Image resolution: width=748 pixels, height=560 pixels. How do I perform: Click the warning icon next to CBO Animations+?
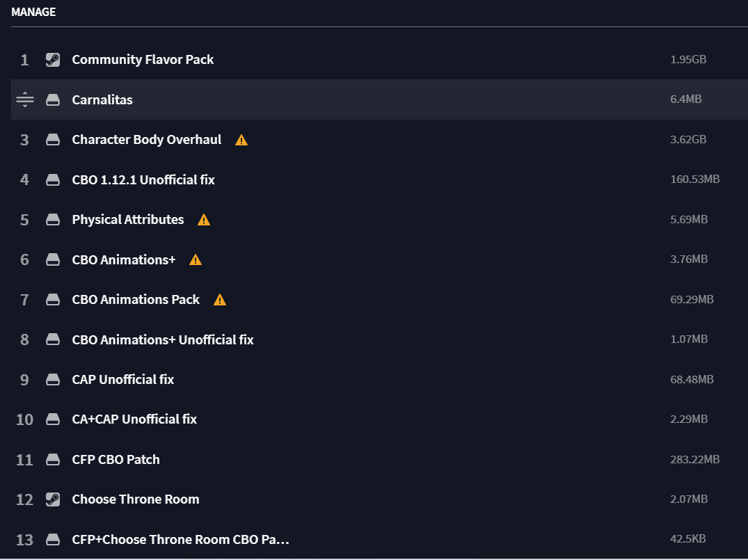pos(196,259)
